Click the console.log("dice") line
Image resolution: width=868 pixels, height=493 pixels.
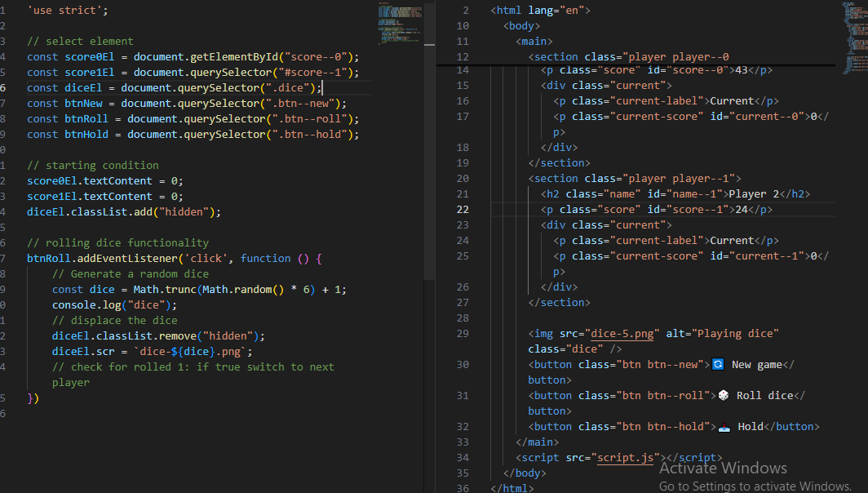[114, 305]
